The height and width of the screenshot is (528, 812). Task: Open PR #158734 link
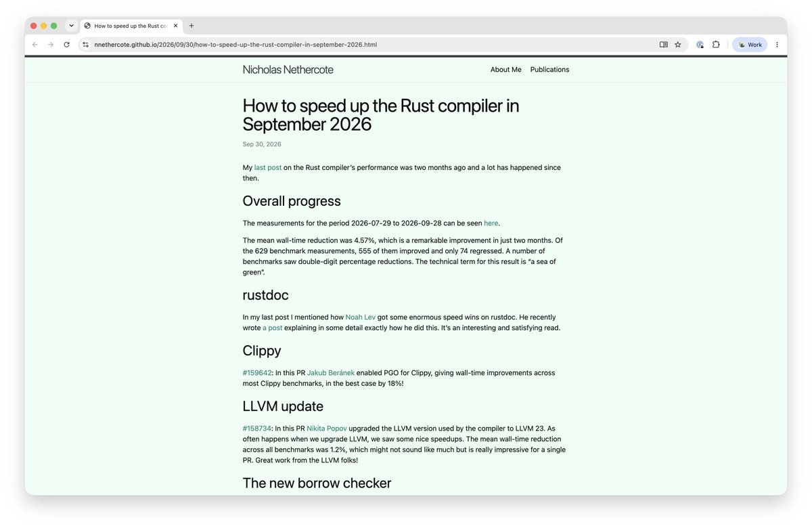click(257, 428)
